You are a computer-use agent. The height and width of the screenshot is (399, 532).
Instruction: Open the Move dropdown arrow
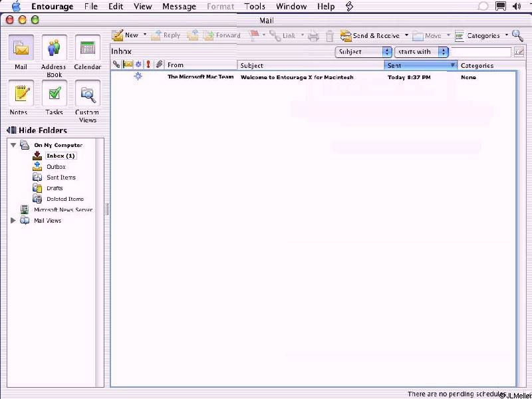448,35
